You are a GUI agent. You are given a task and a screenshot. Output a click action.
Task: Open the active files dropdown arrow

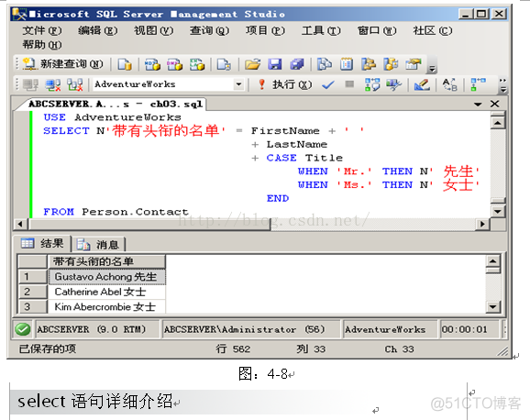478,105
